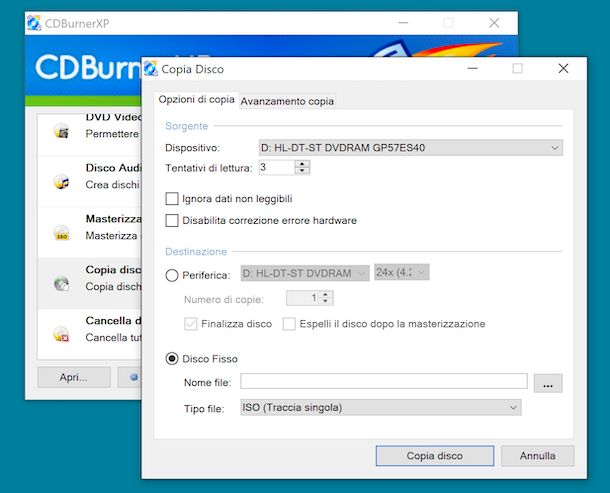610x493 pixels.
Task: Click the Copia disco button
Action: point(435,456)
